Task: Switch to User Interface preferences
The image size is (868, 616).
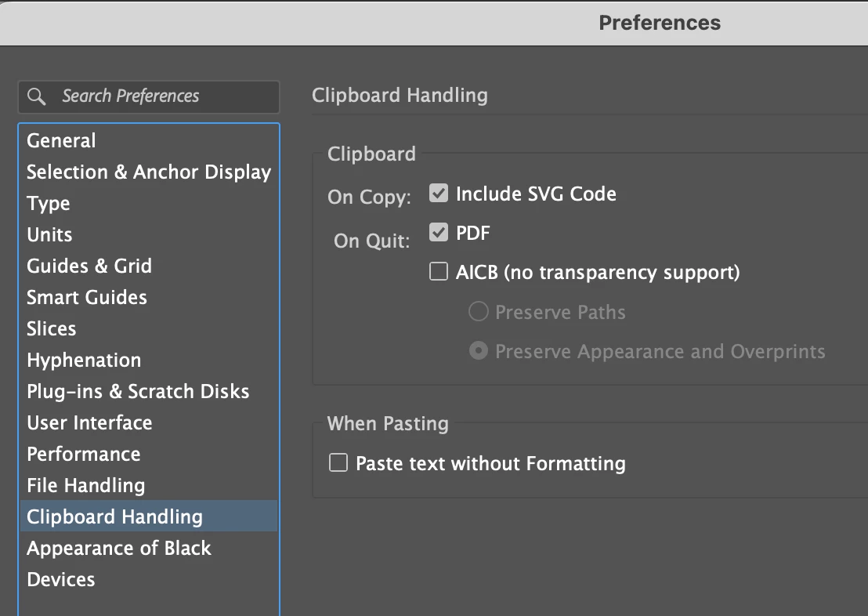Action: (x=89, y=423)
